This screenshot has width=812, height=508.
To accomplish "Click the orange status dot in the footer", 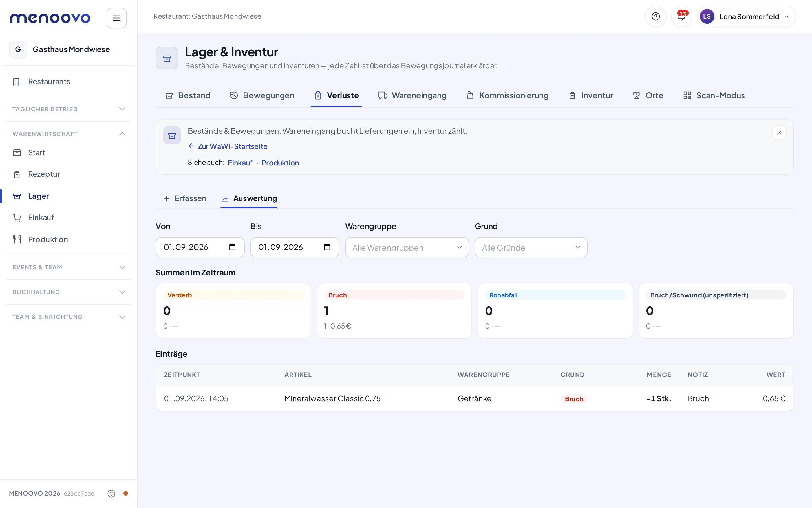I will tap(125, 493).
